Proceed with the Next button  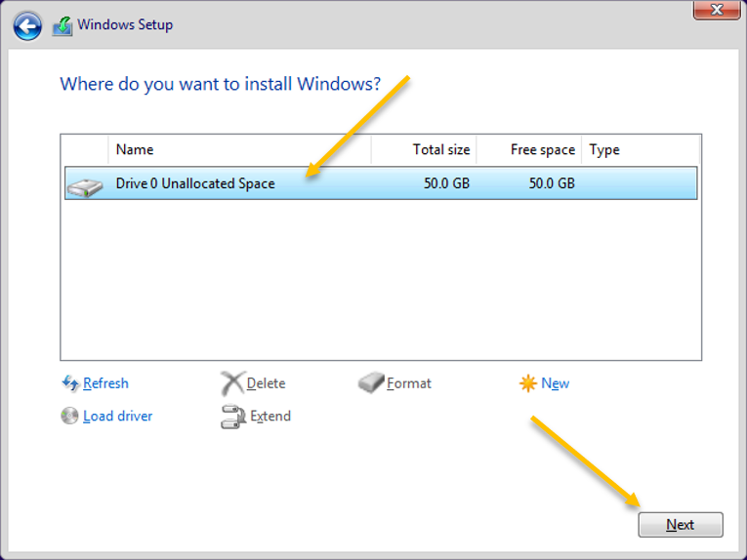(x=681, y=524)
